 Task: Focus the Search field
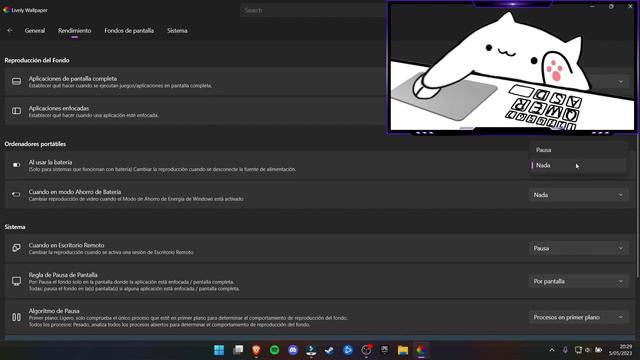(x=313, y=10)
